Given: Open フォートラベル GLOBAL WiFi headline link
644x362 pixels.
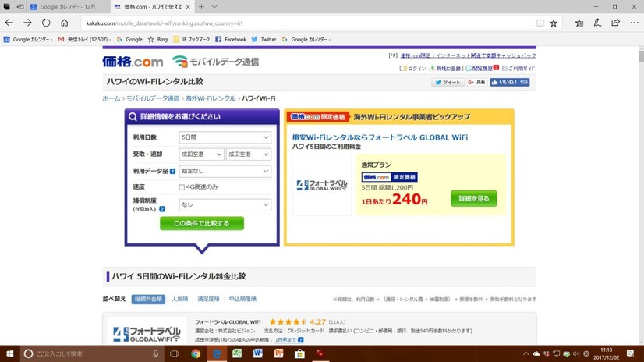Looking at the screenshot, I should pos(380,137).
